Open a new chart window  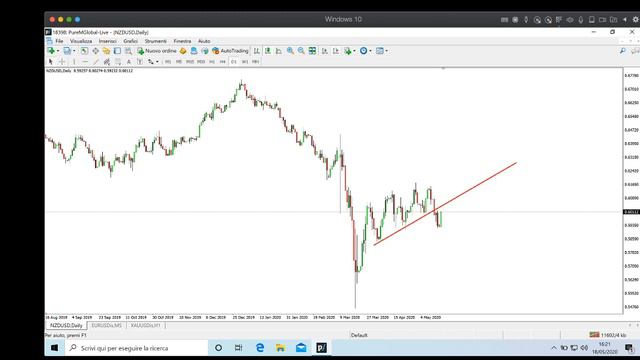pyautogui.click(x=51, y=51)
